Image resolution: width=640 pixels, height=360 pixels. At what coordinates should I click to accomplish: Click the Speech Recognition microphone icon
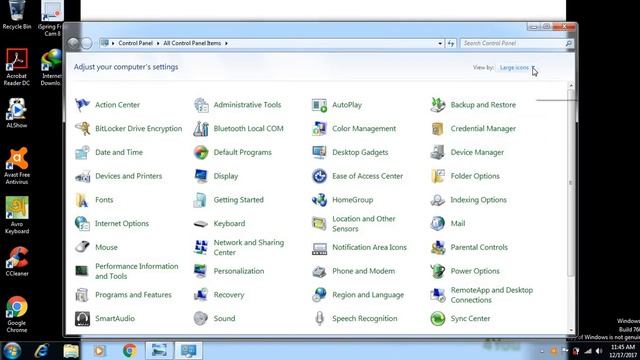coord(319,318)
